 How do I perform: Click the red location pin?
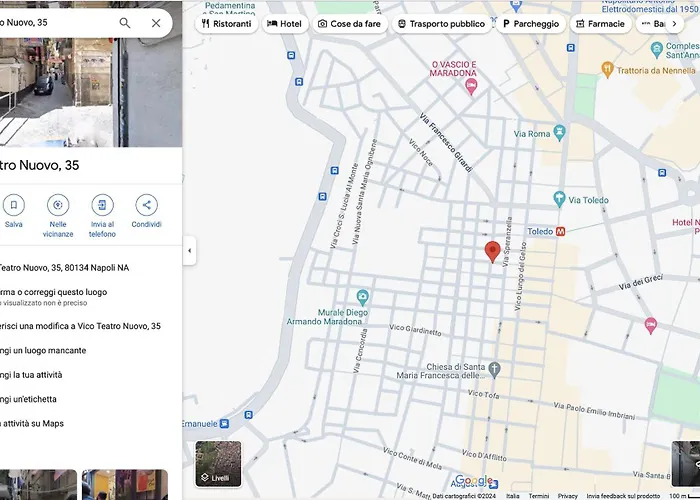(492, 251)
